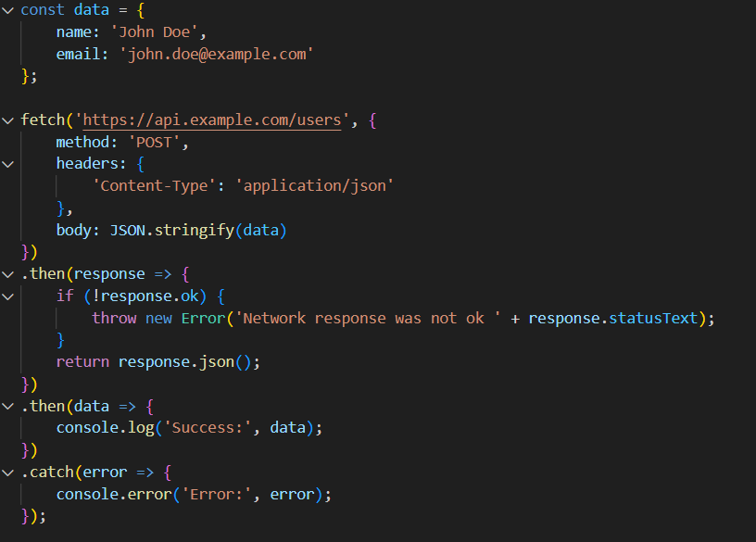Image resolution: width=756 pixels, height=542 pixels.
Task: Fold the .catch(error) block
Action: (x=8, y=473)
